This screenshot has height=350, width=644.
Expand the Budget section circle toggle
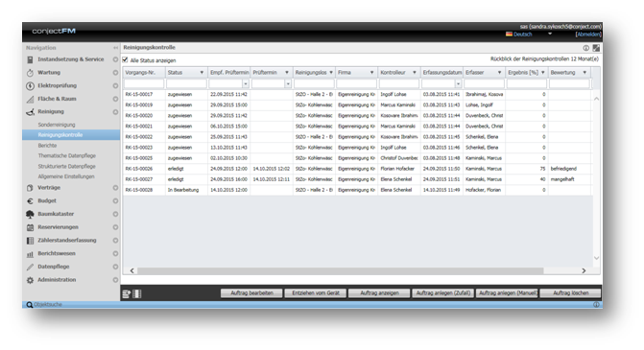115,201
